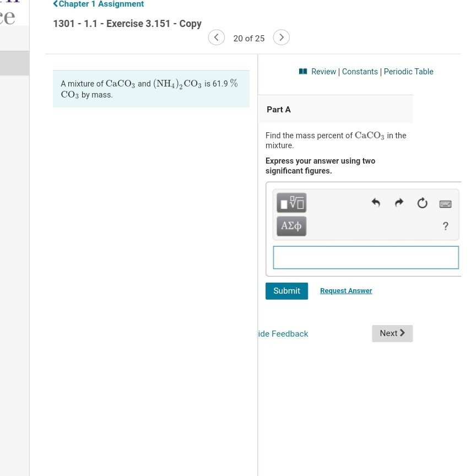Reset the answer box with the reset icon
This screenshot has height=476, width=476.
coord(422,202)
